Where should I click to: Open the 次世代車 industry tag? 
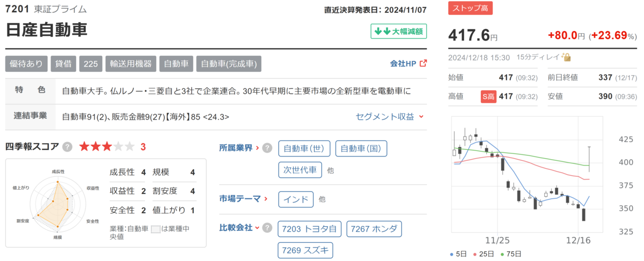click(x=300, y=170)
